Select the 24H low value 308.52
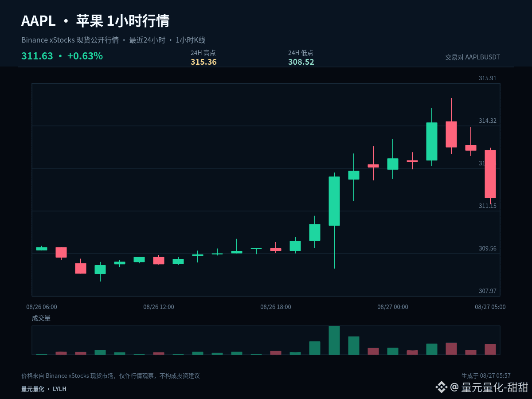Image resolution: width=532 pixels, height=399 pixels. click(x=301, y=62)
